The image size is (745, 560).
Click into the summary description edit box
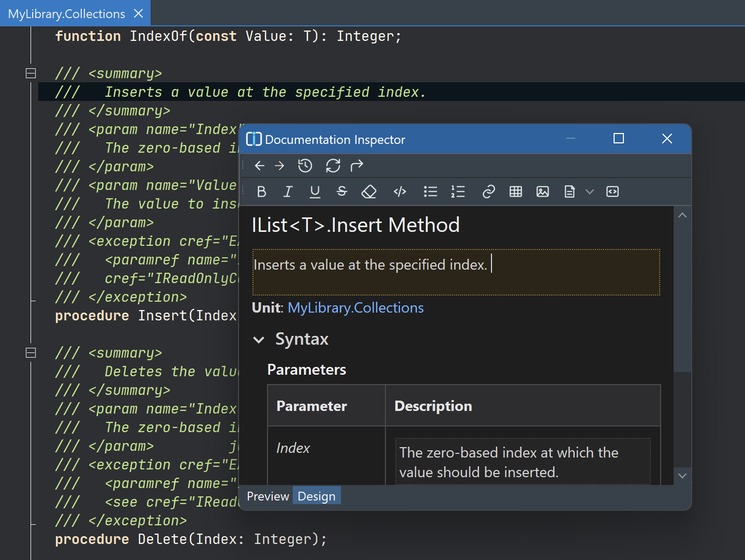coord(456,272)
